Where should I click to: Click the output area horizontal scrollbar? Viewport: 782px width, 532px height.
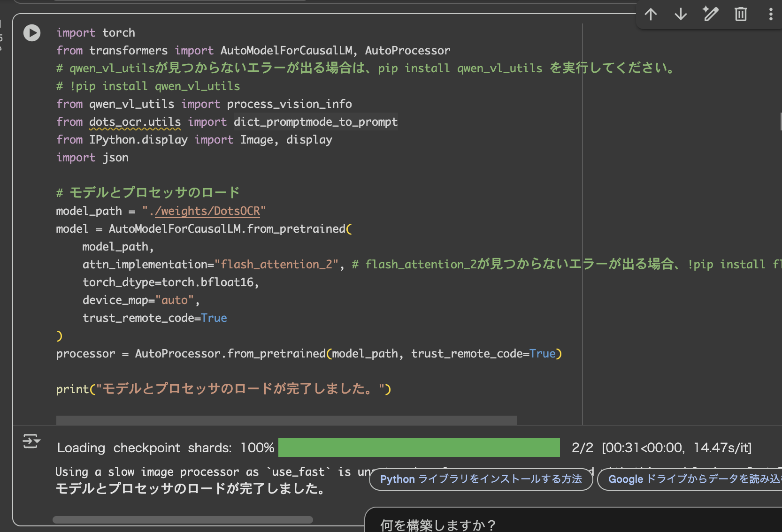point(183,520)
